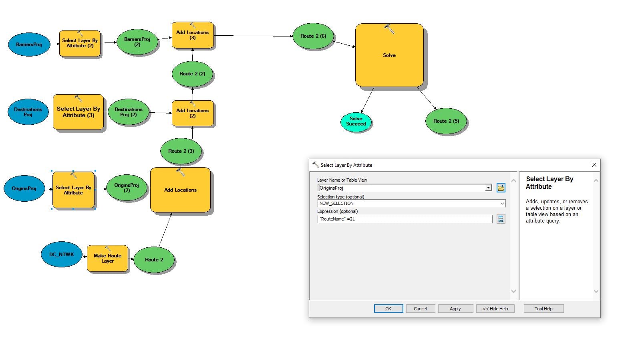Select the Solve tool box
Screen dimensions: 644x350
[x=389, y=55]
